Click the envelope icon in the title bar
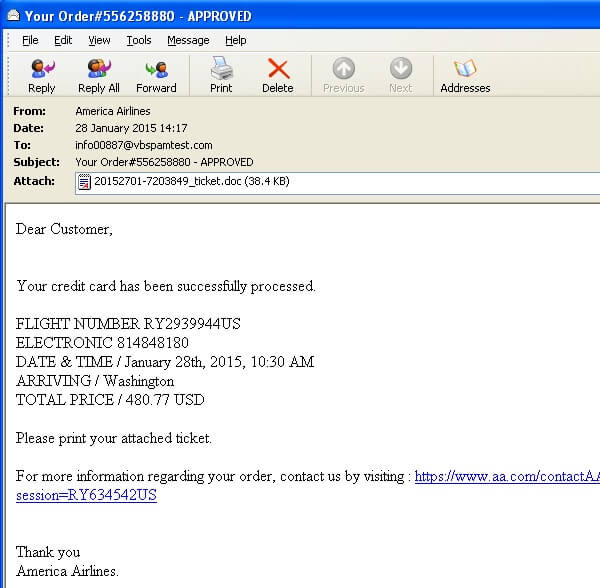Viewport: 600px width, 588px height. 13,16
